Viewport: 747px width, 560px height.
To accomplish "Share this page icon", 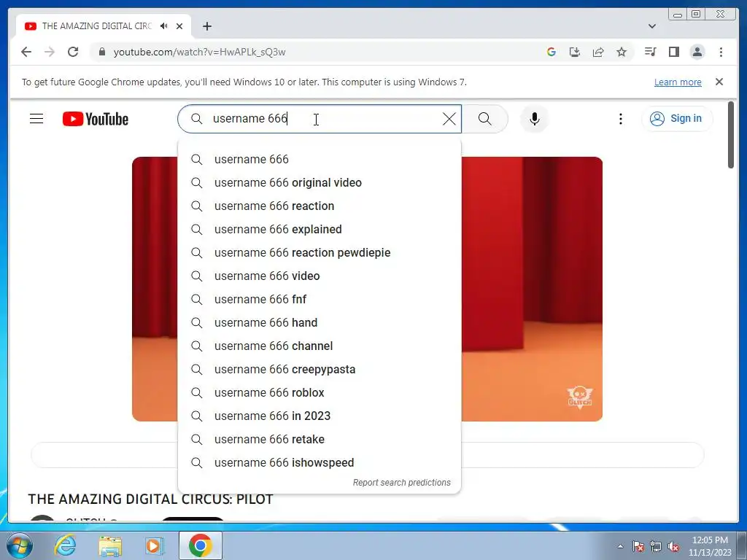I will click(x=598, y=52).
